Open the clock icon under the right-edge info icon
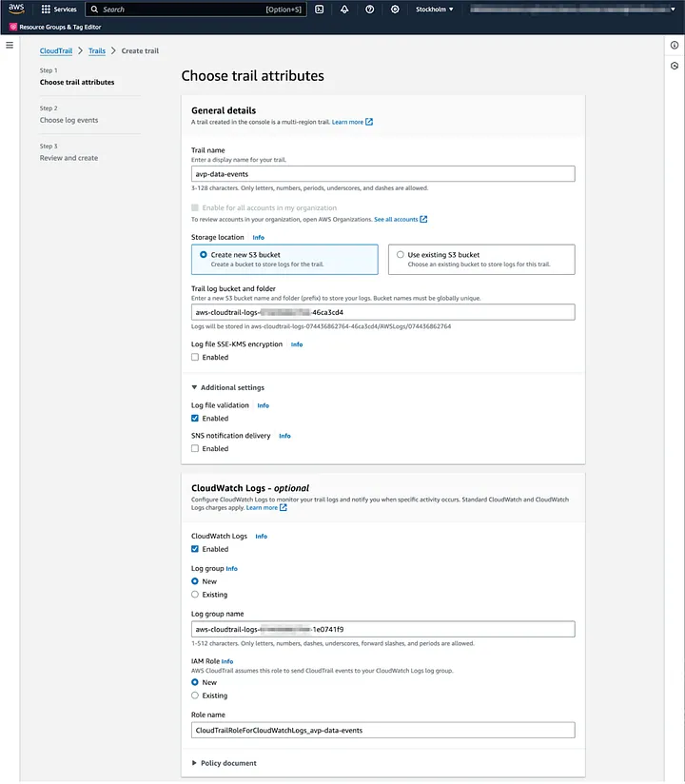 (x=675, y=66)
